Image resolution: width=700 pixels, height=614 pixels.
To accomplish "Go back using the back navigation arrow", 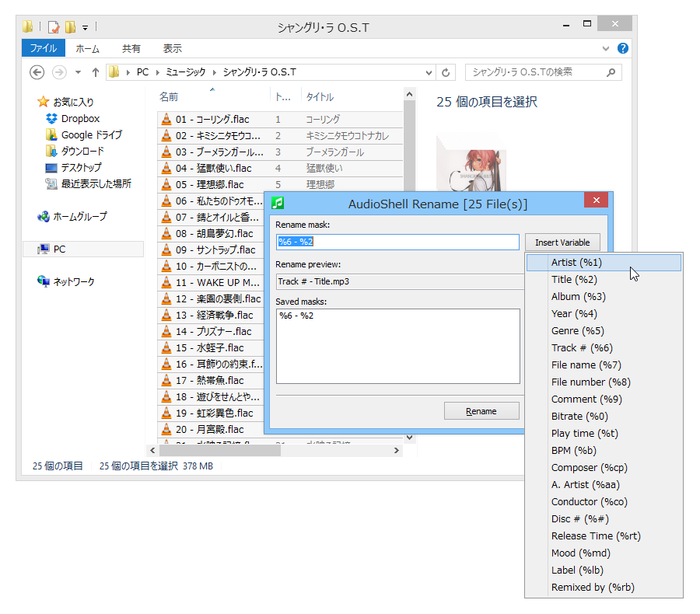I will pos(37,72).
